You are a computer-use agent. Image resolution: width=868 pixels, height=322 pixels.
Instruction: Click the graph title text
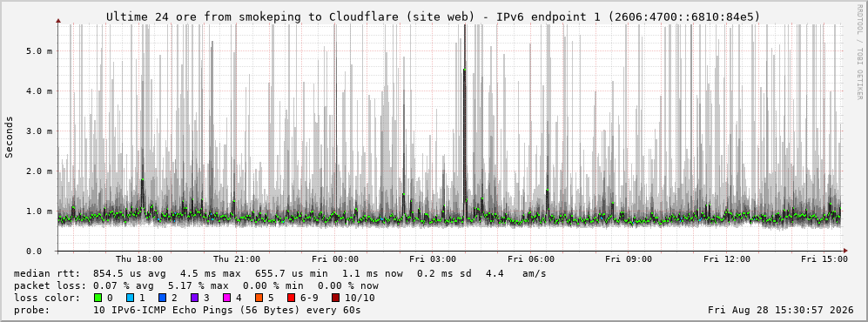click(434, 17)
